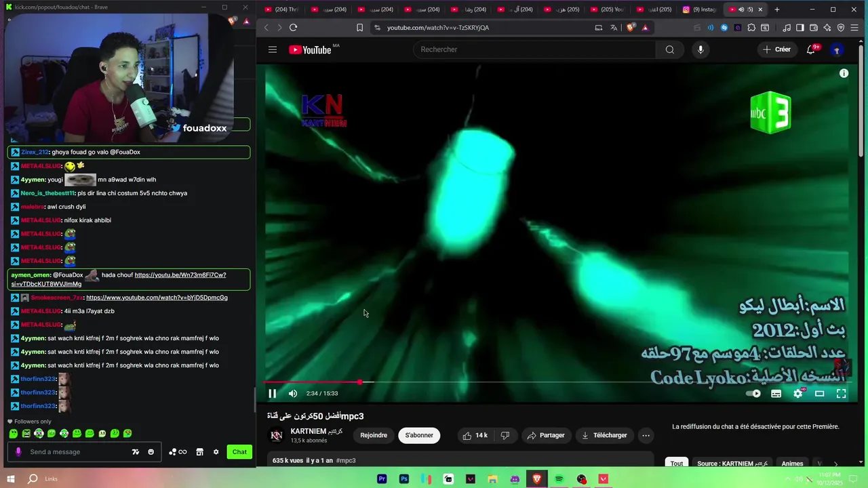The height and width of the screenshot is (488, 868).
Task: Open the YouTube hamburger guide menu
Action: pyautogui.click(x=272, y=49)
